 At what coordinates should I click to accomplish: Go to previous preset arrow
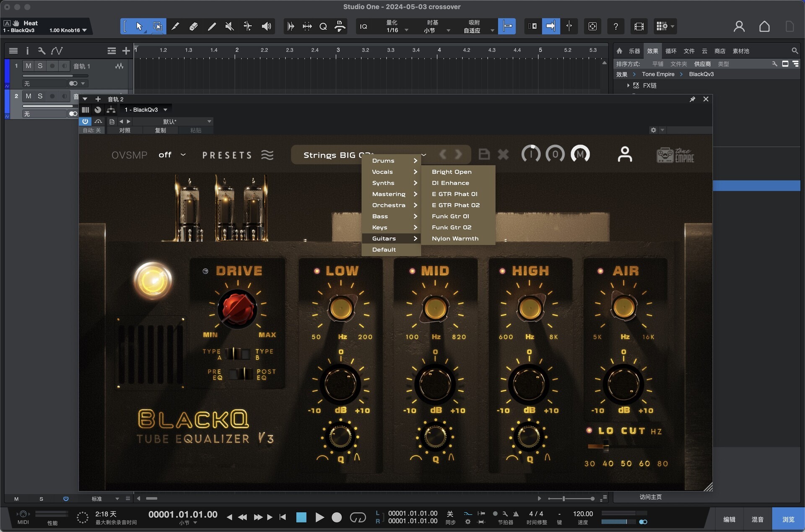coord(443,154)
